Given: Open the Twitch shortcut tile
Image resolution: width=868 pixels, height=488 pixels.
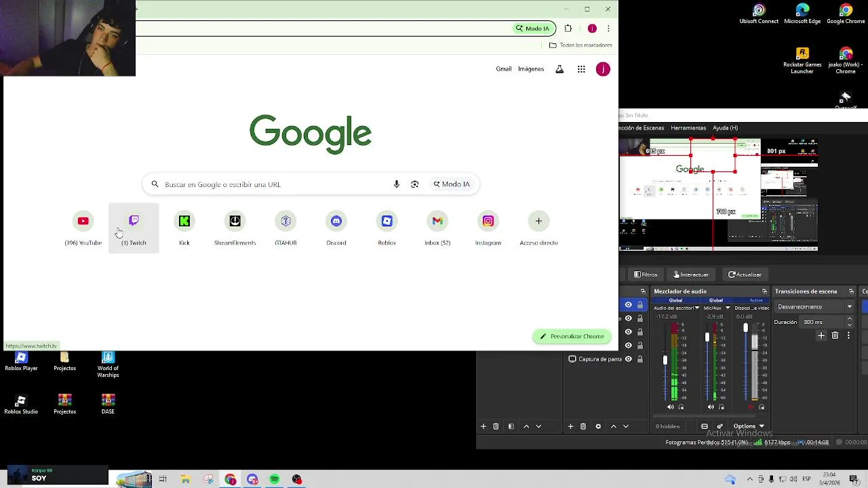Looking at the screenshot, I should (134, 228).
